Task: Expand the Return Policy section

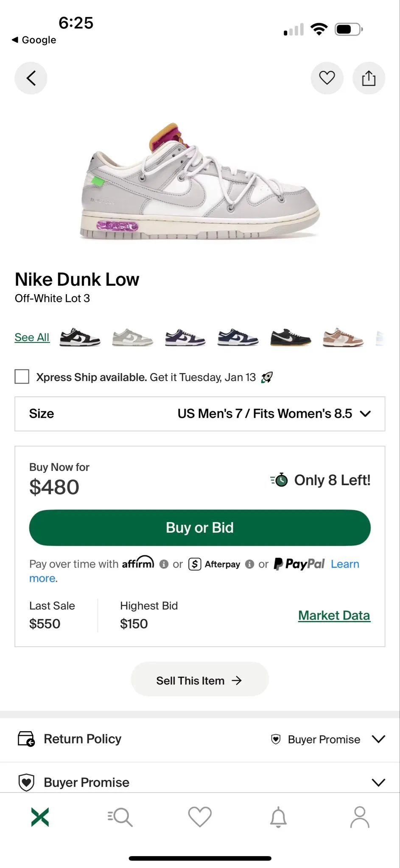Action: 200,739
